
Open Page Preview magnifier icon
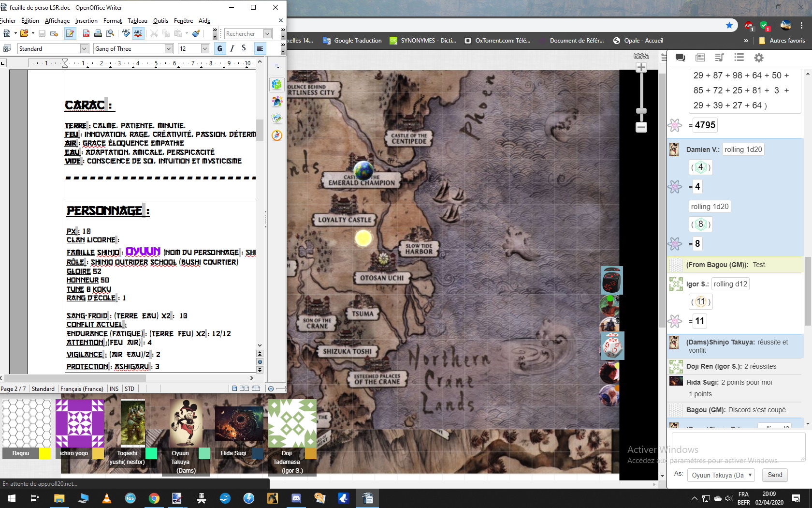[x=110, y=33]
